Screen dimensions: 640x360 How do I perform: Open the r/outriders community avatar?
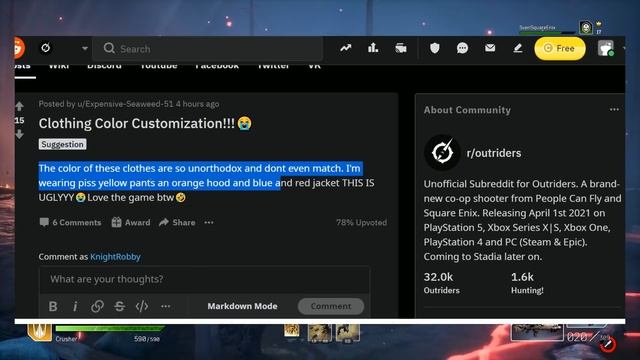[x=442, y=153]
